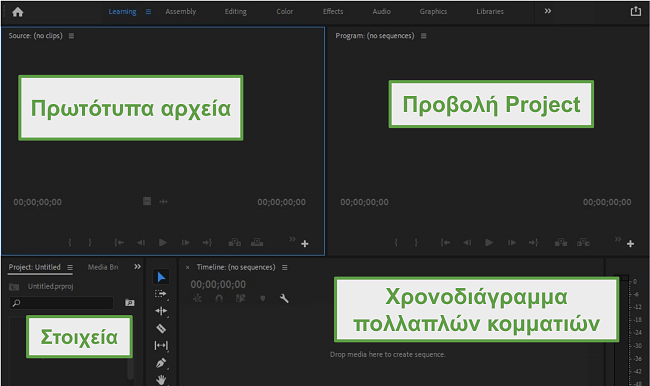Close the Timeline panel tab
This screenshot has width=650, height=386.
[187, 268]
